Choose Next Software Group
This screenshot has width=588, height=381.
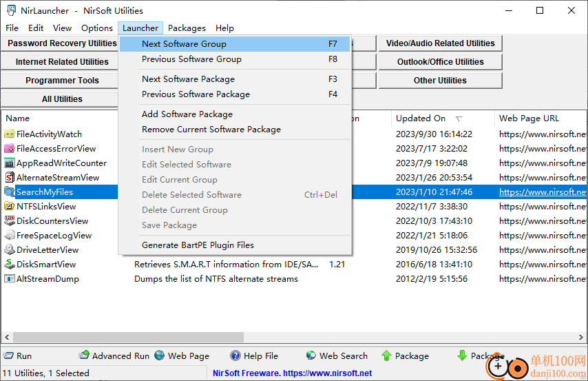click(235, 44)
